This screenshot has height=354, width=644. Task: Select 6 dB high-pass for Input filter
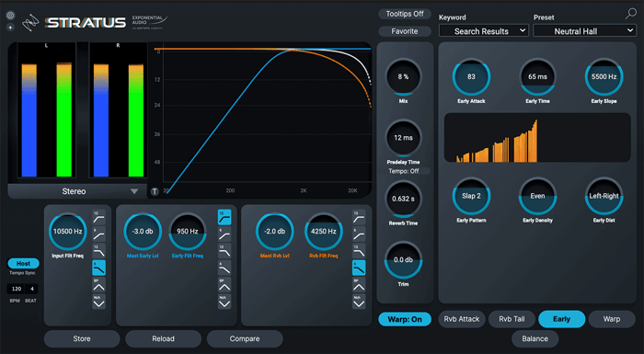[98, 234]
